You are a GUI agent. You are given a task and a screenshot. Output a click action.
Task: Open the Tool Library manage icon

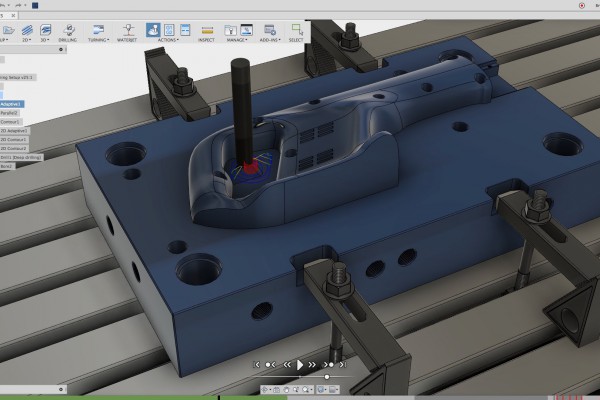coord(230,30)
